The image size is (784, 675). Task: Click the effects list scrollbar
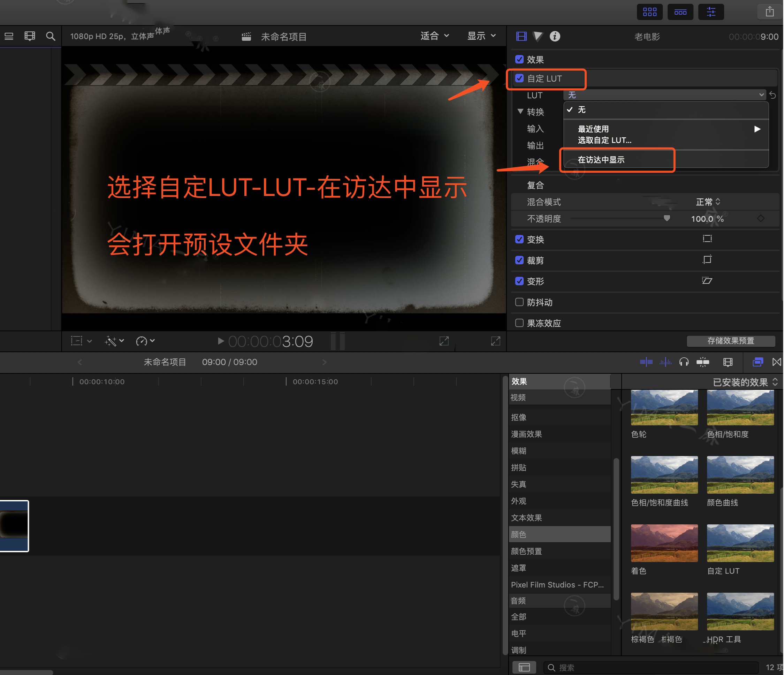[x=616, y=530]
